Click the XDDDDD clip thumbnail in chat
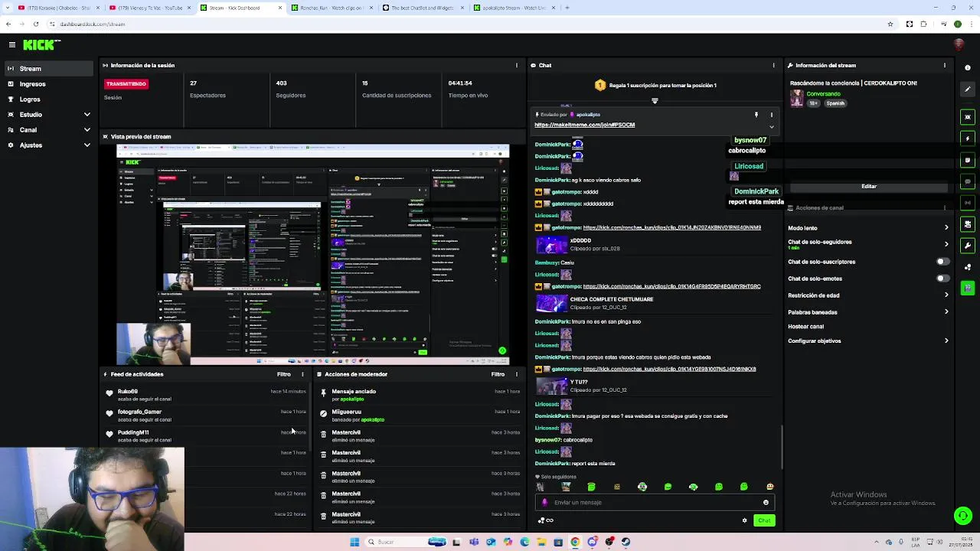 (x=551, y=245)
